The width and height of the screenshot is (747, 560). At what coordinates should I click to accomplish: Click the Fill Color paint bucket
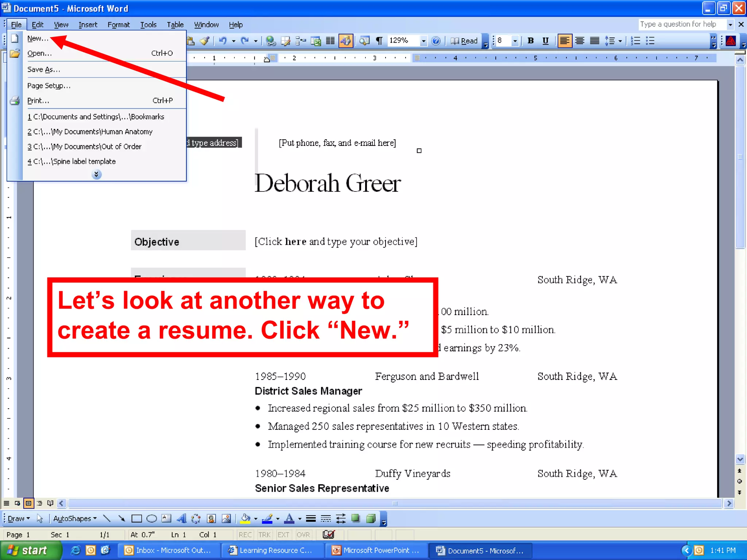pyautogui.click(x=246, y=518)
